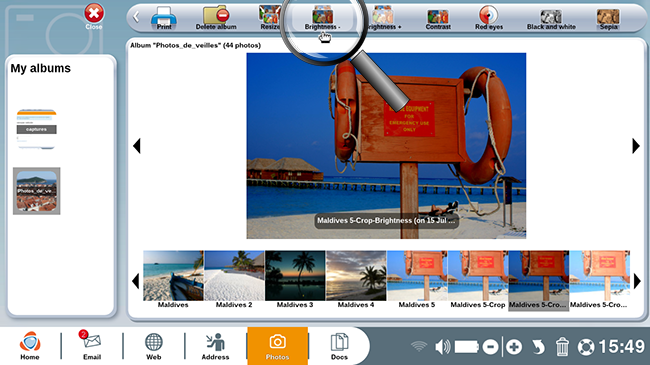Show the previous photo with left arrow
The image size is (650, 365).
(x=137, y=146)
